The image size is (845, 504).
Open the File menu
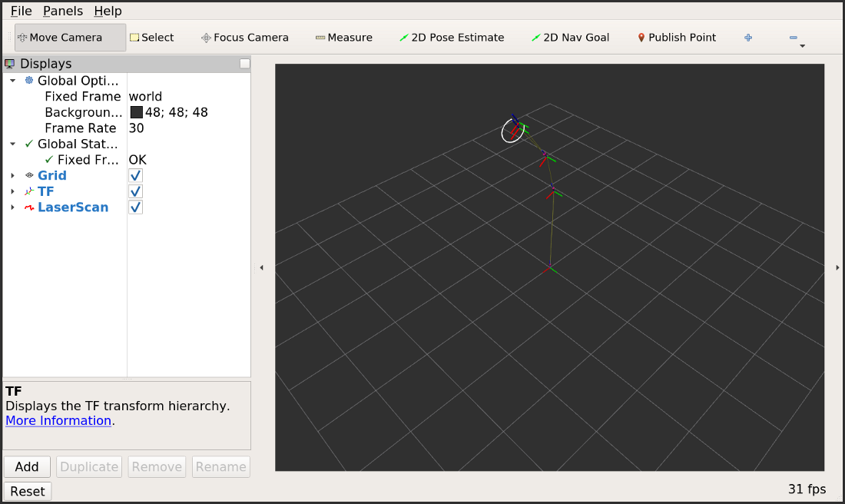19,11
